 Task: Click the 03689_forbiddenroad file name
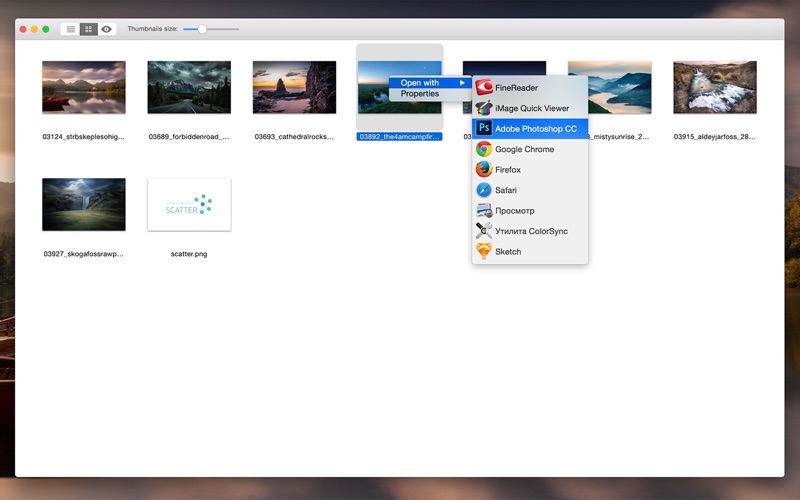[x=189, y=137]
